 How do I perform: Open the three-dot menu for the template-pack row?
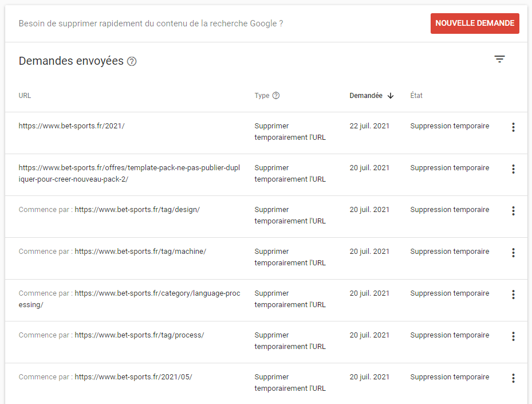tap(513, 169)
